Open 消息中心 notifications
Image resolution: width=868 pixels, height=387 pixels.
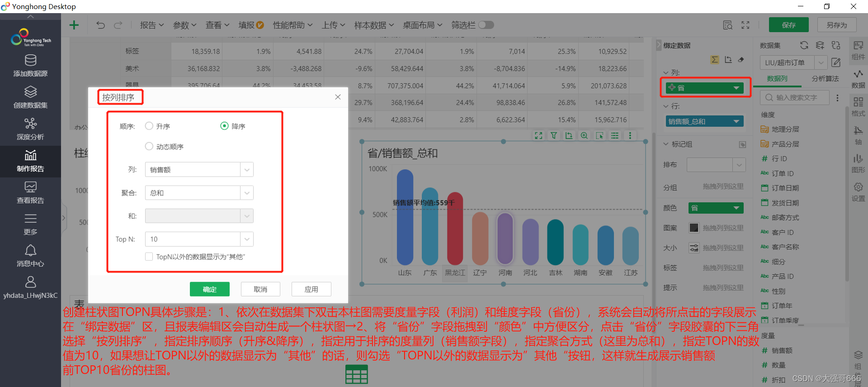click(30, 256)
